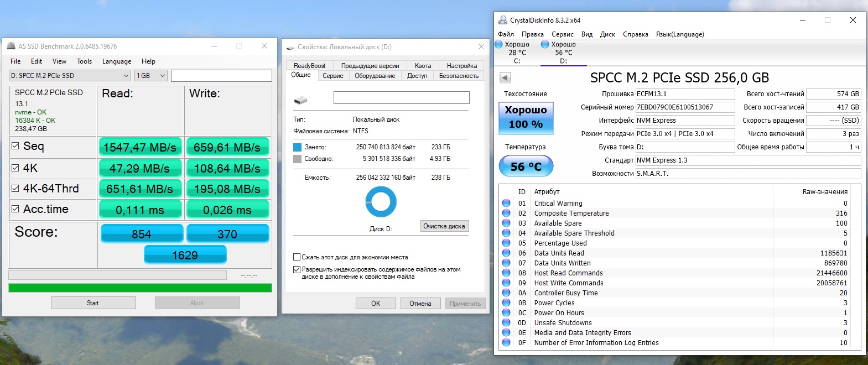Open the 'Диск' menu in CrystalDiskInfo

[x=607, y=34]
